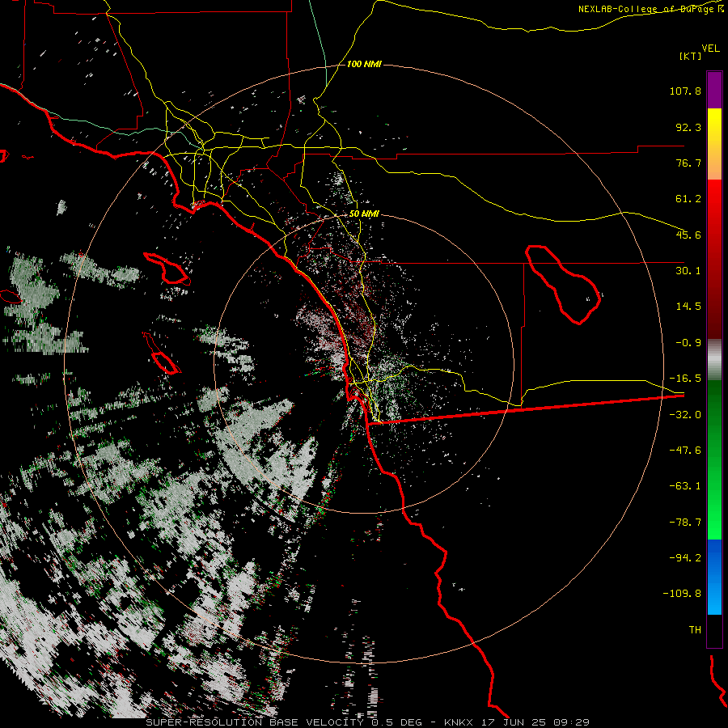Select the -32.0 legend value

pos(685,415)
